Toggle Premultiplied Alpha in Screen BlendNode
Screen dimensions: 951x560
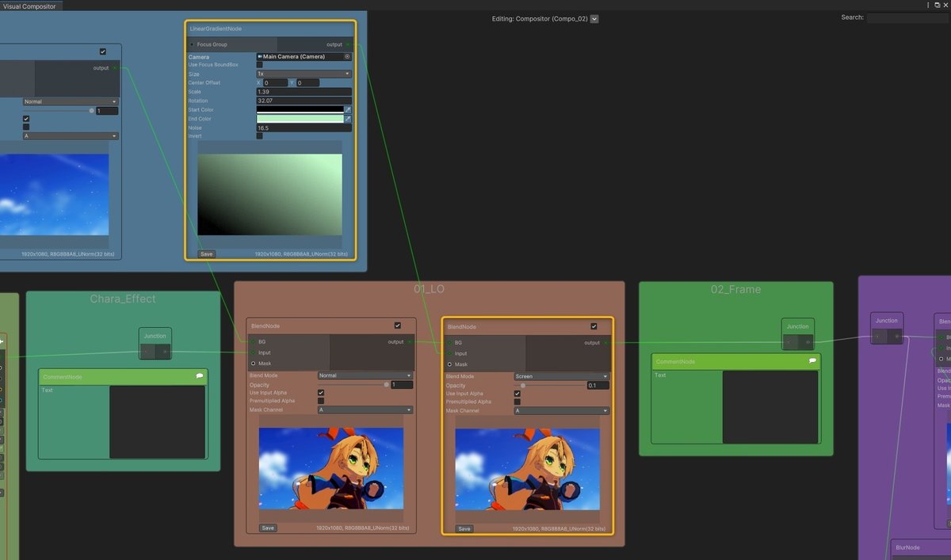click(518, 402)
